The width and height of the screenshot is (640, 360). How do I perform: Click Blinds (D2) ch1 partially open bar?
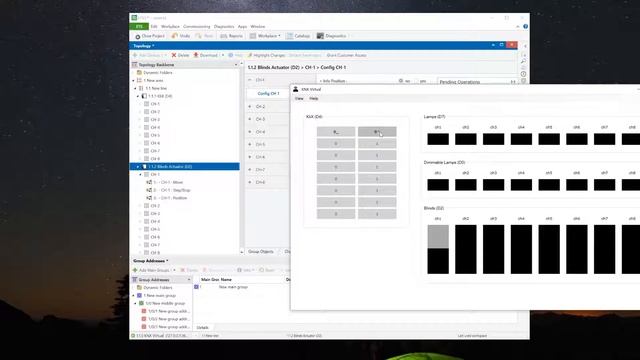(438, 249)
